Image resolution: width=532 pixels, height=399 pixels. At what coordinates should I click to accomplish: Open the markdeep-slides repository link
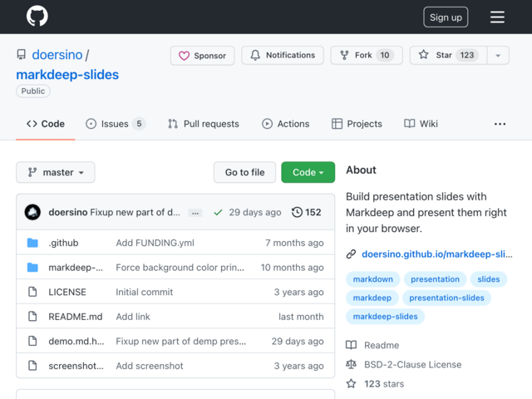tap(67, 75)
